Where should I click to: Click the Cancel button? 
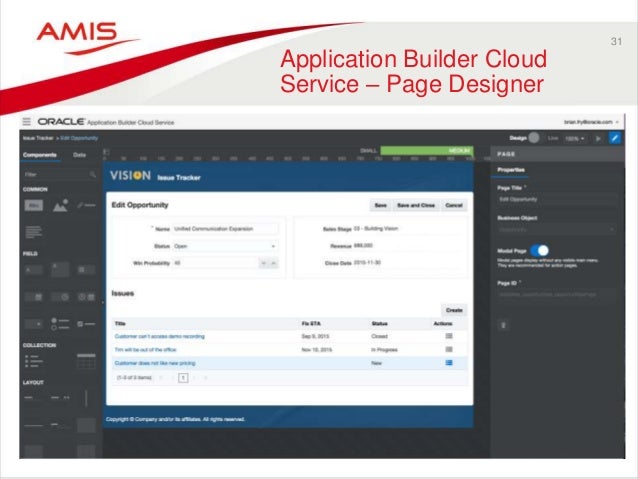click(x=454, y=205)
